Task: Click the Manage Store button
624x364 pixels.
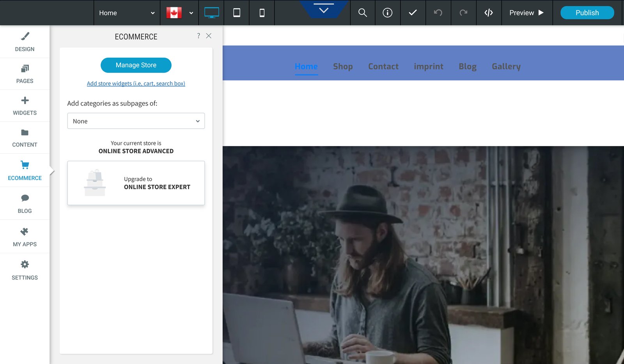Action: (x=136, y=65)
